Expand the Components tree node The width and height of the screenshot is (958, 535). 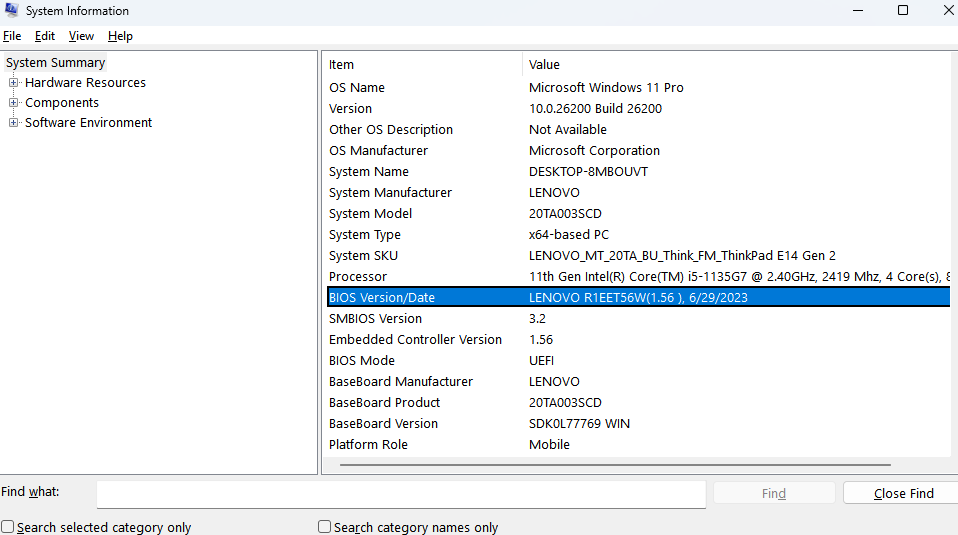click(x=14, y=103)
